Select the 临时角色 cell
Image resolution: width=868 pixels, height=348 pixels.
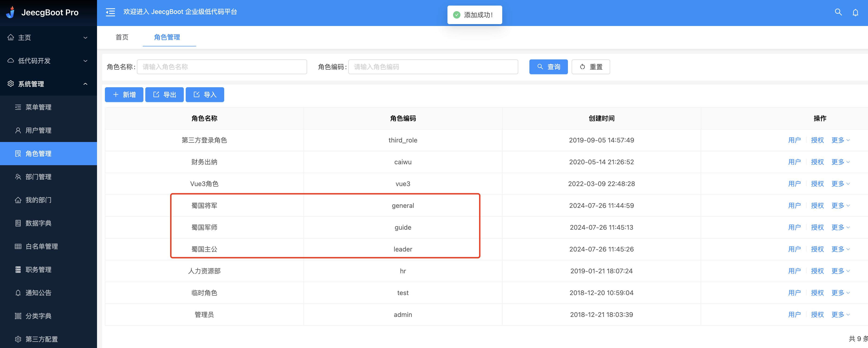click(x=204, y=293)
